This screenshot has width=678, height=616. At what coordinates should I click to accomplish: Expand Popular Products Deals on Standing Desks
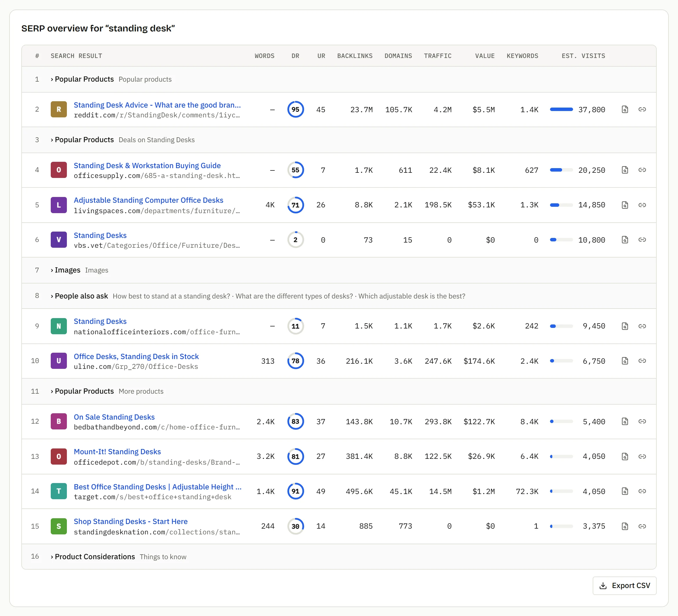click(x=339, y=140)
